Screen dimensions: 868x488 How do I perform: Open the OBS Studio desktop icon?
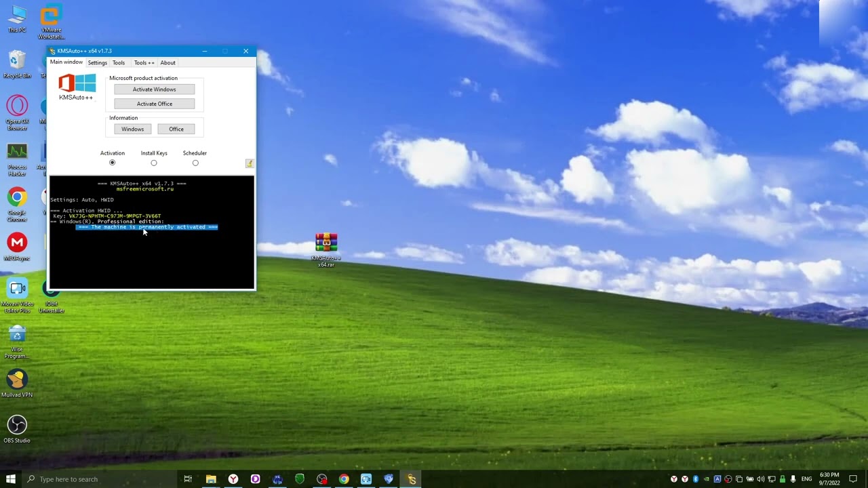[17, 430]
